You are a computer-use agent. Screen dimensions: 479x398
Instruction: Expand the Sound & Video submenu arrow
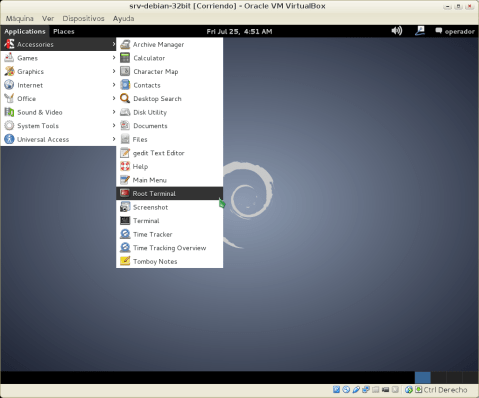pyautogui.click(x=114, y=112)
